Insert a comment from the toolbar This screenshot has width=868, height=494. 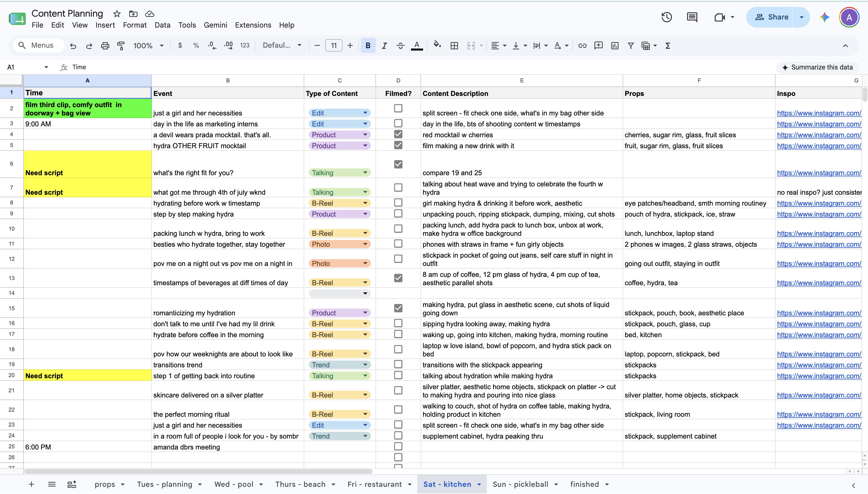point(598,45)
